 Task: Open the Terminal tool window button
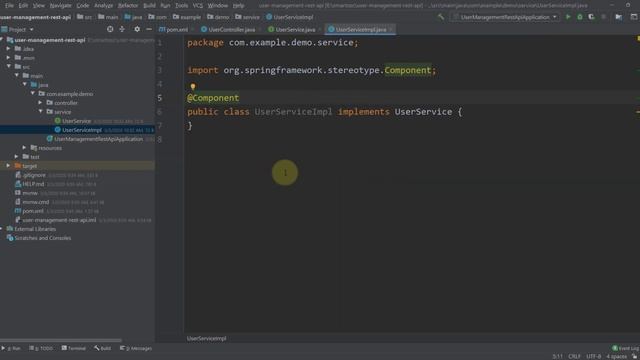click(73, 348)
